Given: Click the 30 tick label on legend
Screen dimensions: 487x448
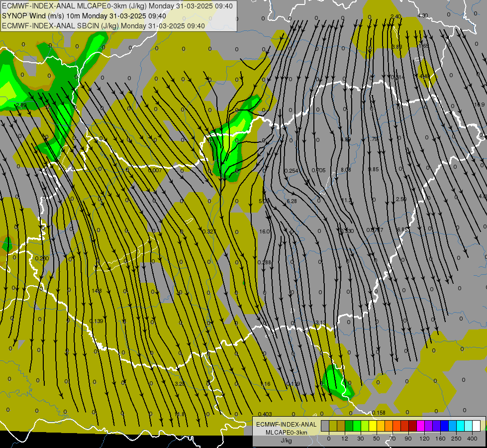Looking at the screenshot, I should 360,439.
